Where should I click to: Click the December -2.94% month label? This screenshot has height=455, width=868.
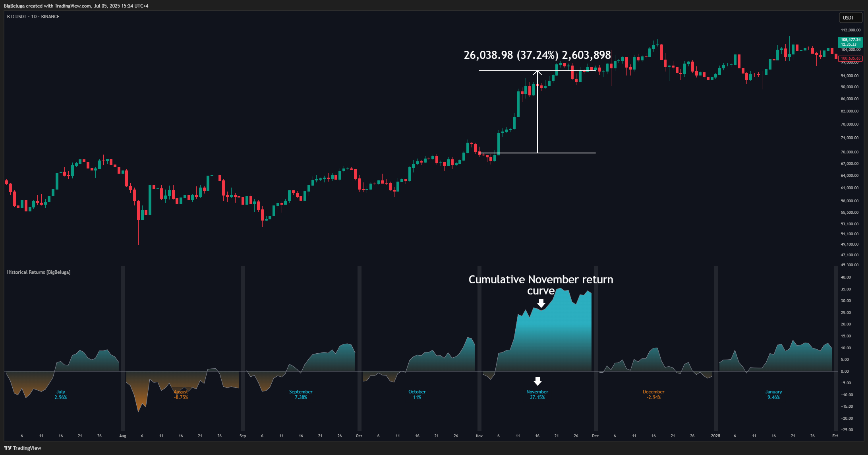653,395
